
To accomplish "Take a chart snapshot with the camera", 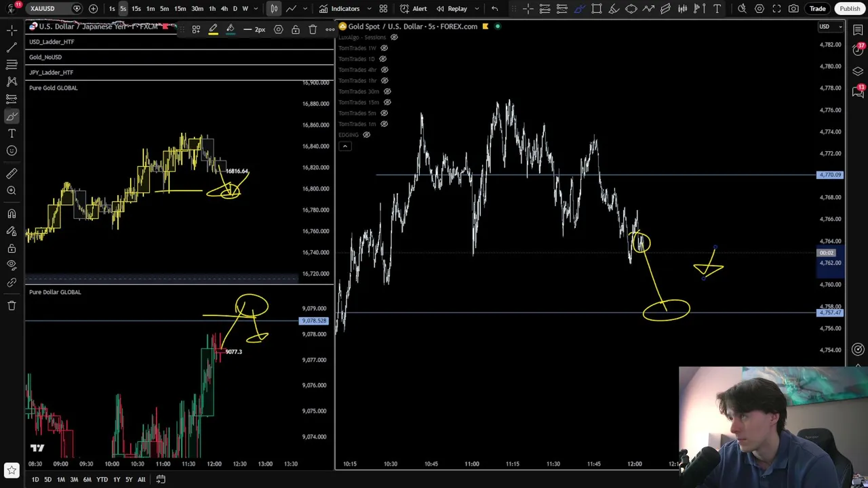I will tap(793, 8).
